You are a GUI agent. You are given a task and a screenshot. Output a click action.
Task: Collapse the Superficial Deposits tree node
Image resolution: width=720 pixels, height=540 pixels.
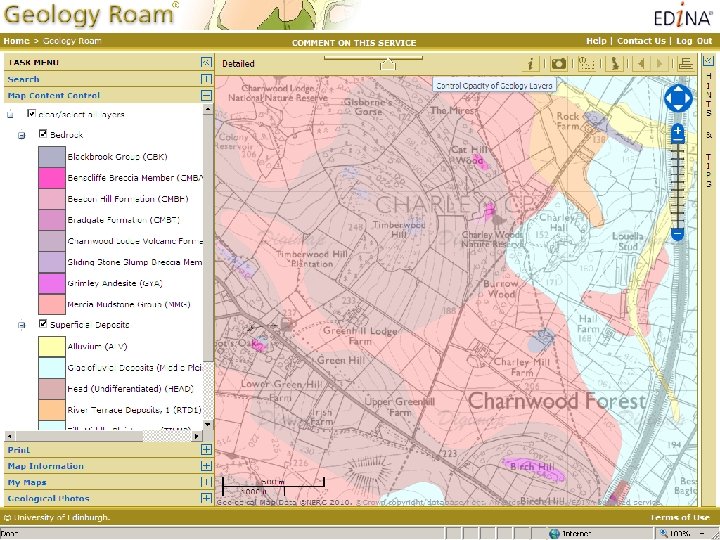click(22, 325)
